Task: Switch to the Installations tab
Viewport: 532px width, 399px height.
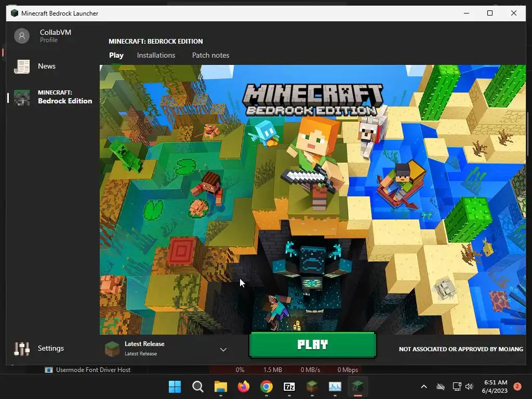Action: pos(156,55)
